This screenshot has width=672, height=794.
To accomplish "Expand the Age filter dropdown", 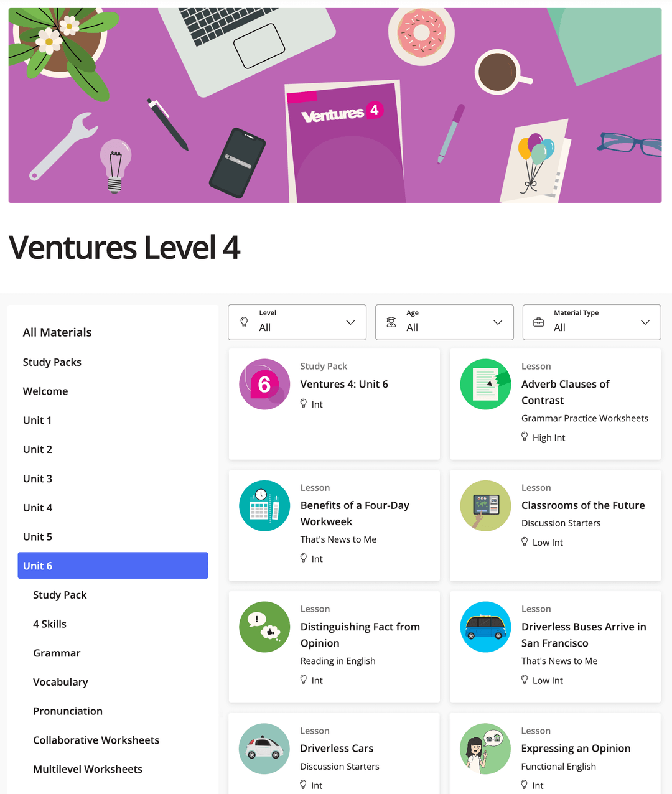I will [497, 322].
